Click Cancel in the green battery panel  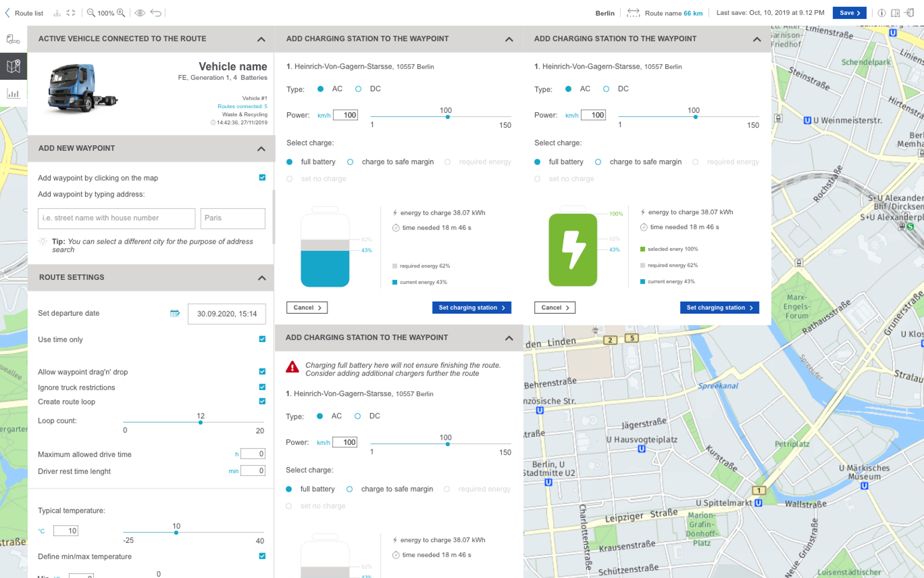(x=555, y=308)
